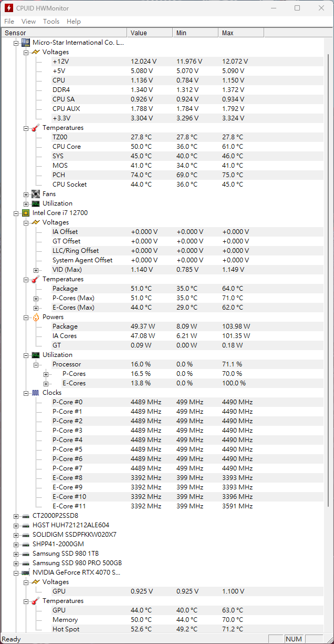Click the SHPP41-2000GM drive icon

click(25, 544)
